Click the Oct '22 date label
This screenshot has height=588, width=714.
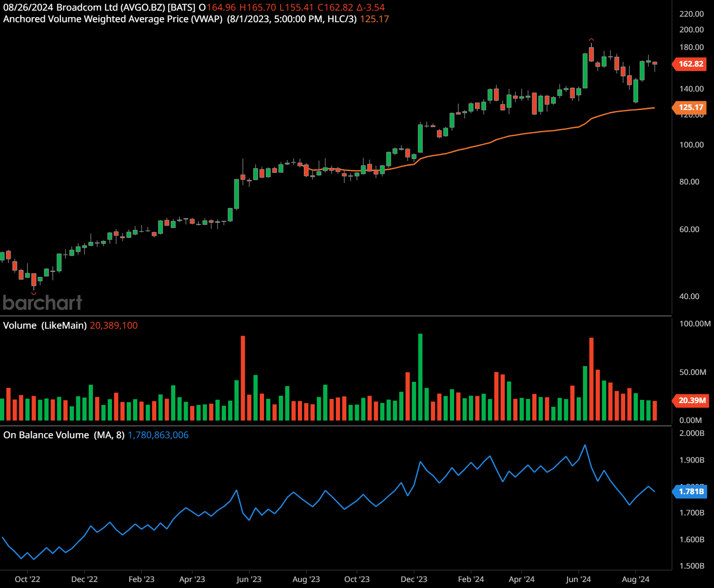click(27, 579)
